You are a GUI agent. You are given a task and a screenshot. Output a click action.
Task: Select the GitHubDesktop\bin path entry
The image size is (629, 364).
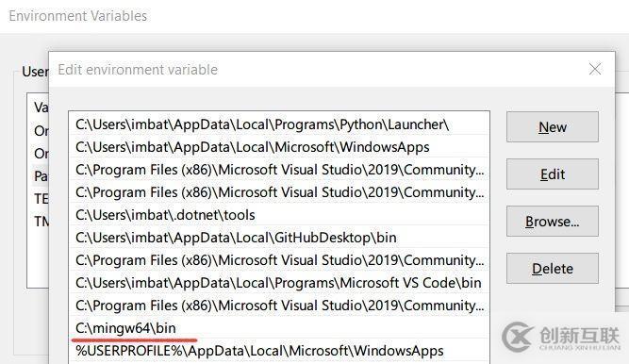point(279,238)
